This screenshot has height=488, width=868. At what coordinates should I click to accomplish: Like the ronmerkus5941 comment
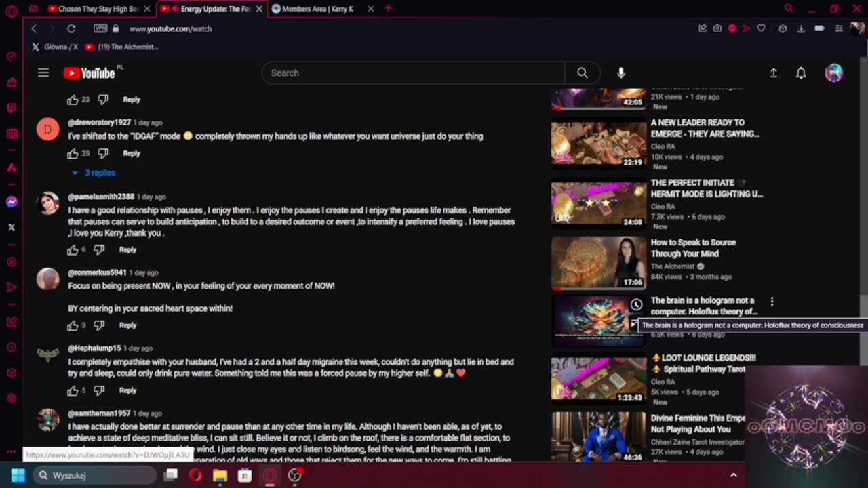(73, 325)
